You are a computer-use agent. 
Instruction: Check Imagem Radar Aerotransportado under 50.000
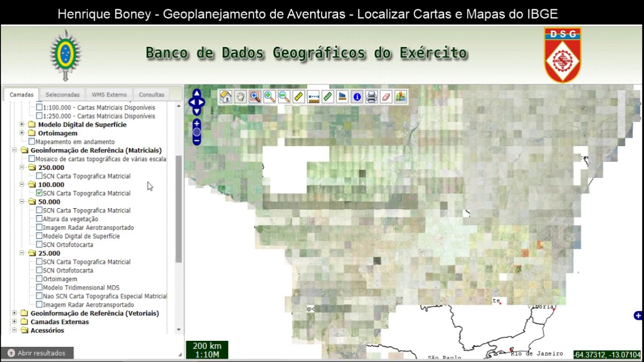pos(39,227)
